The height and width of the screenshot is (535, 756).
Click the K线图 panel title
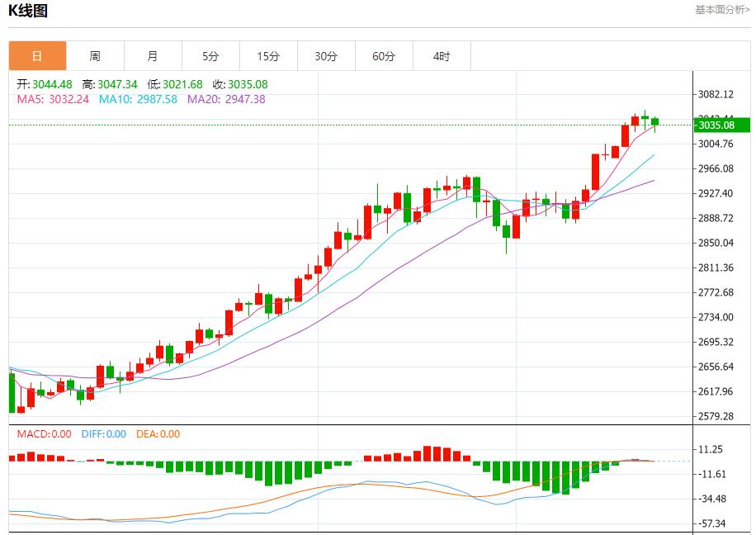(x=30, y=12)
